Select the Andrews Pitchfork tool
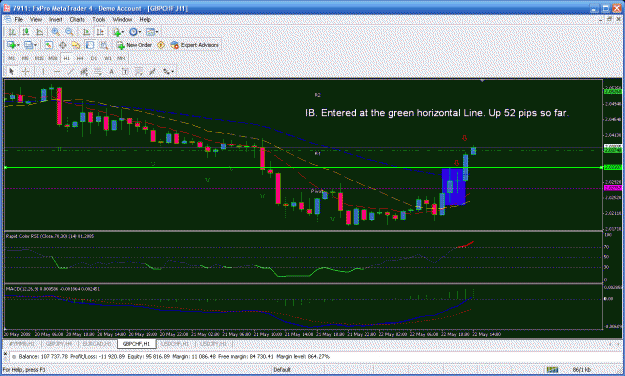The image size is (625, 376). coord(139,71)
